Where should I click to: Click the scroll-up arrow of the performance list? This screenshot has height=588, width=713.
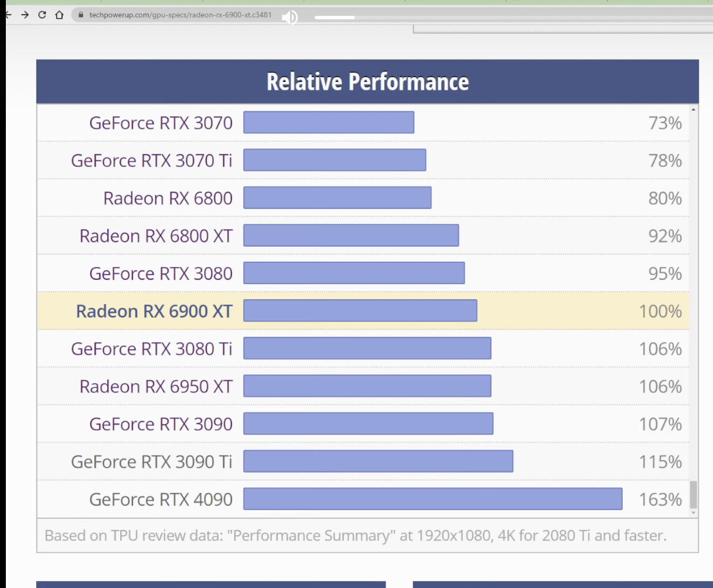[x=694, y=110]
